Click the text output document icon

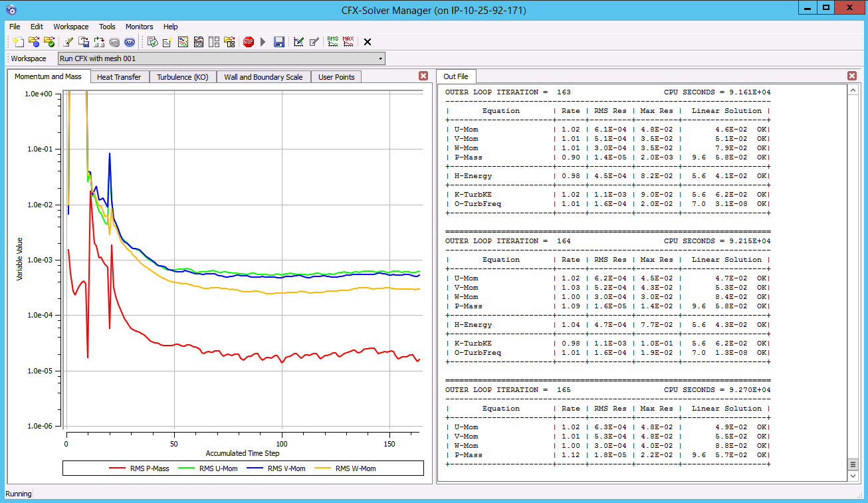tap(199, 42)
